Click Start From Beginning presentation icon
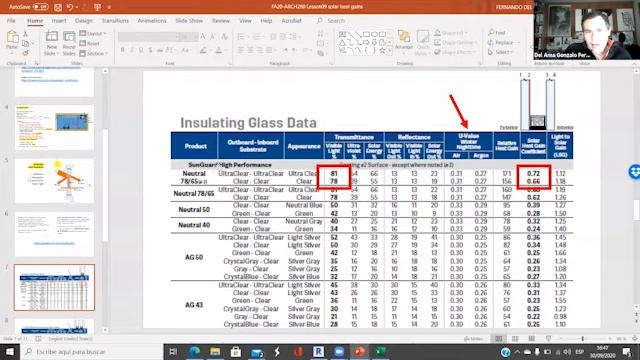Viewport: 640px width, 360px height. coord(97,7)
